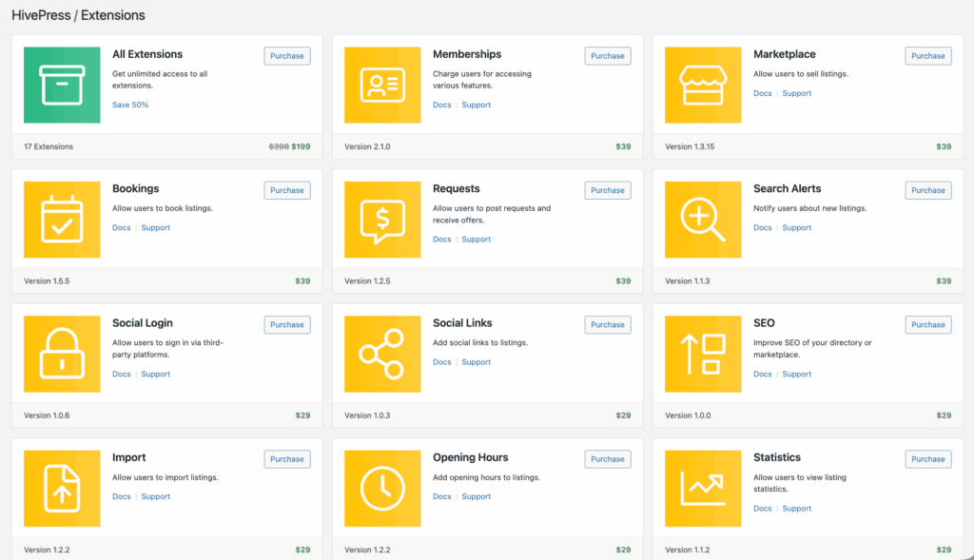Purchase the Opening Hours extension
This screenshot has width=974, height=560.
tap(608, 459)
